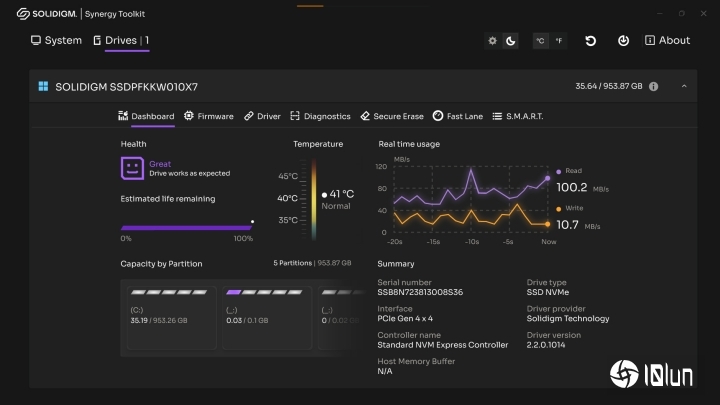Click the Windows logo icon beside SOLIDIGM drive name
Screen dimensions: 720x405
pyautogui.click(x=44, y=87)
